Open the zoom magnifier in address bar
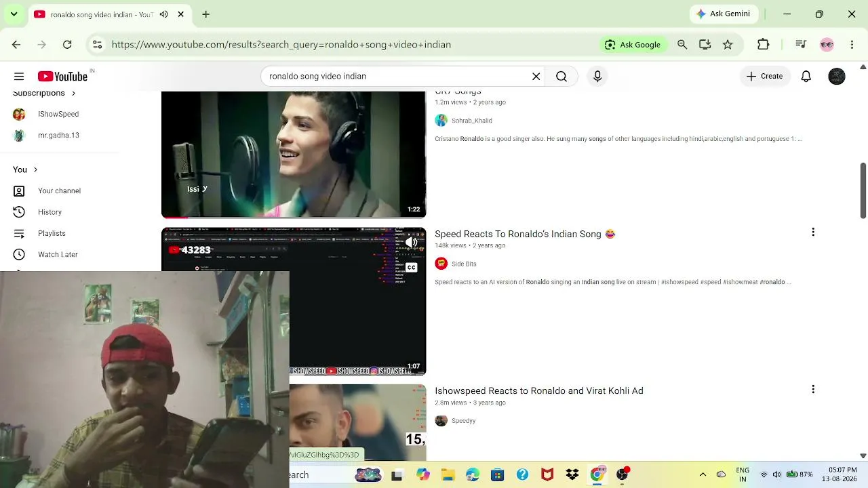The image size is (868, 488). click(x=682, y=45)
